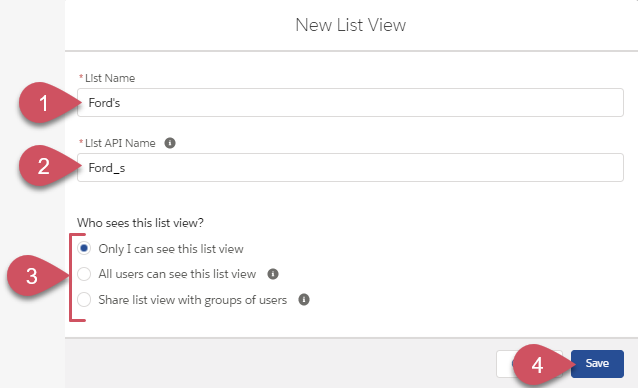Select 'Only I can see this list view'
Viewport: 638px width, 388px height.
84,248
